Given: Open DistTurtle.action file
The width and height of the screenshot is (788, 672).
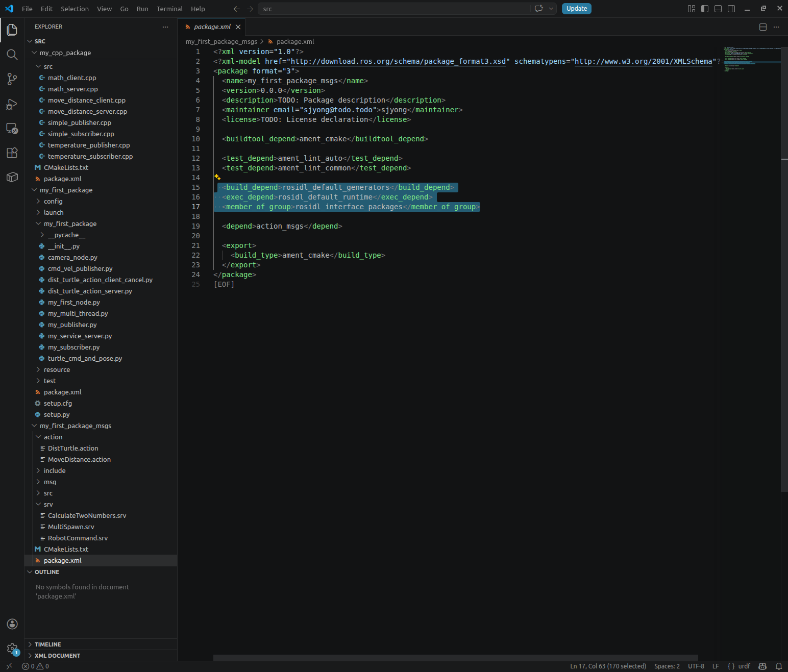Looking at the screenshot, I should (101, 448).
